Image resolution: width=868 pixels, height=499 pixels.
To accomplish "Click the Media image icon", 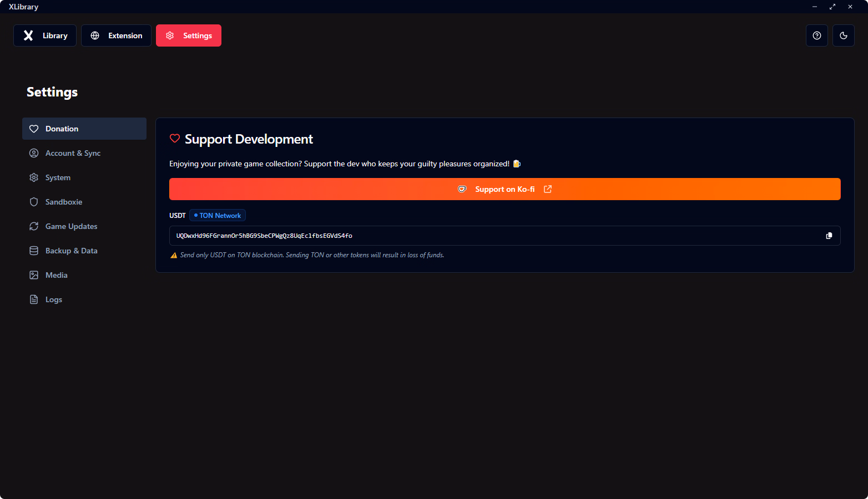I will point(34,275).
